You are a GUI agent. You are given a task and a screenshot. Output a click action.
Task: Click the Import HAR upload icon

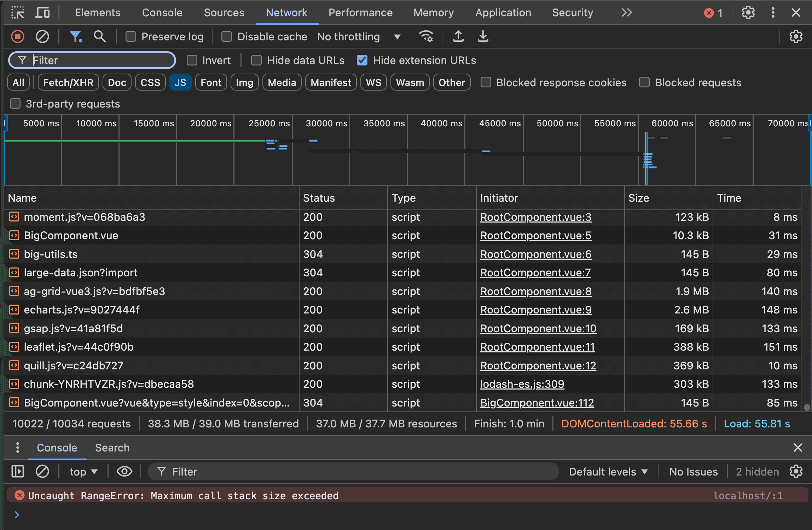click(x=458, y=36)
